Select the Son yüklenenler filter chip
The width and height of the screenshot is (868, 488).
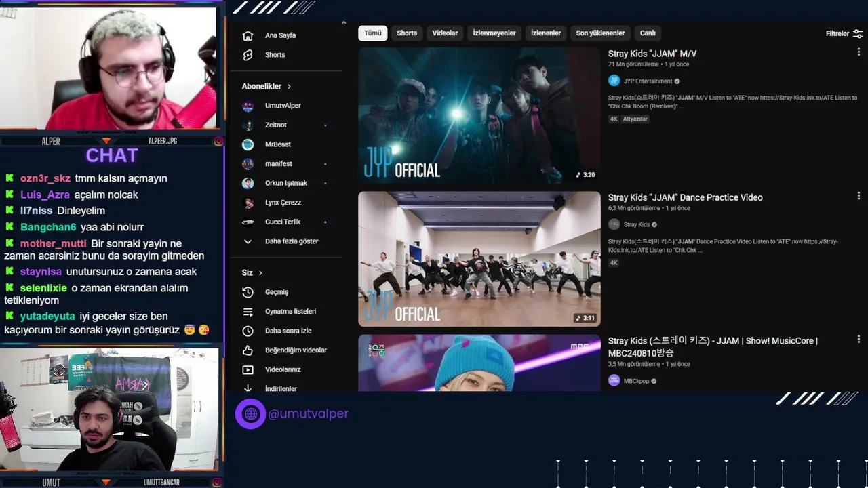(x=600, y=33)
